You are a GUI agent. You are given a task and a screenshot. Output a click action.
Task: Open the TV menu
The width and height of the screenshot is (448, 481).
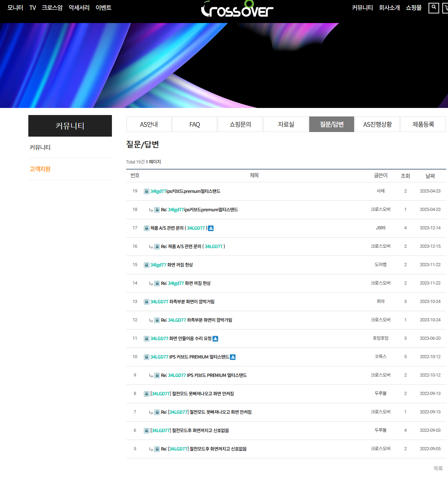click(x=33, y=8)
